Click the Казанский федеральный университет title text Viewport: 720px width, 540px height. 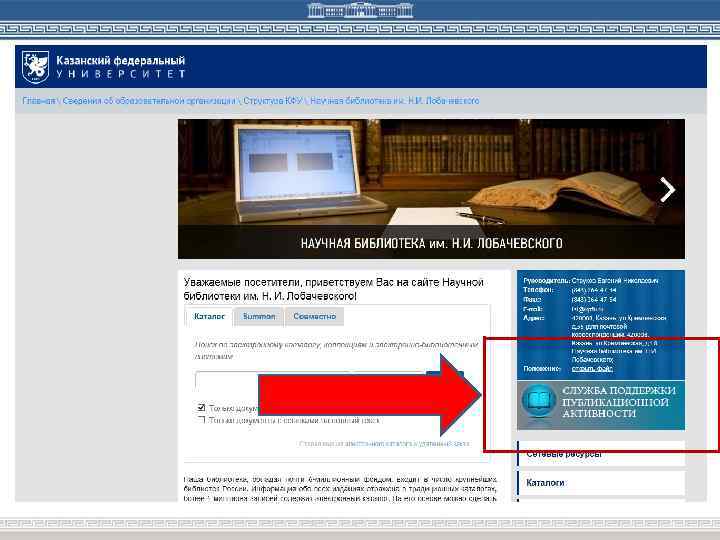[121, 67]
